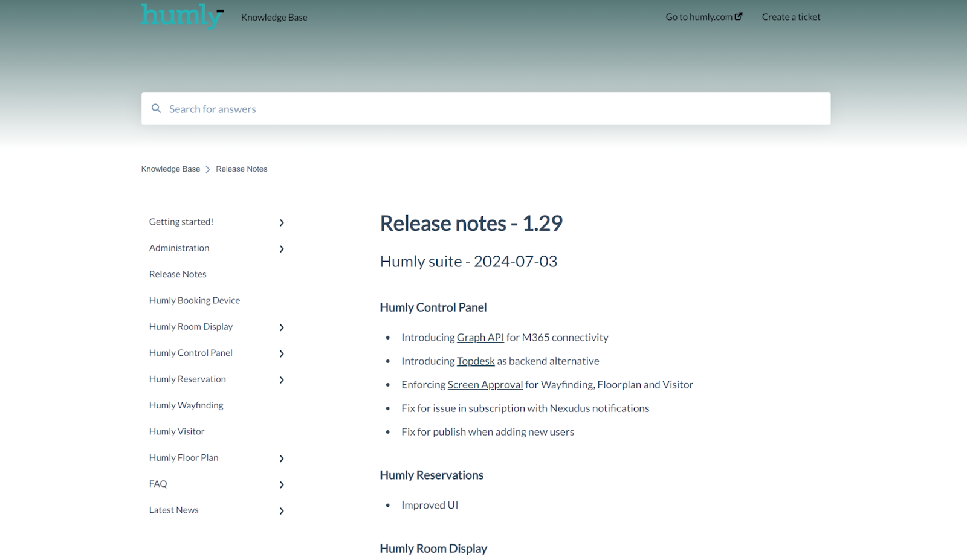Expand the FAQ chevron
Screen dimensions: 967x560
pos(282,484)
